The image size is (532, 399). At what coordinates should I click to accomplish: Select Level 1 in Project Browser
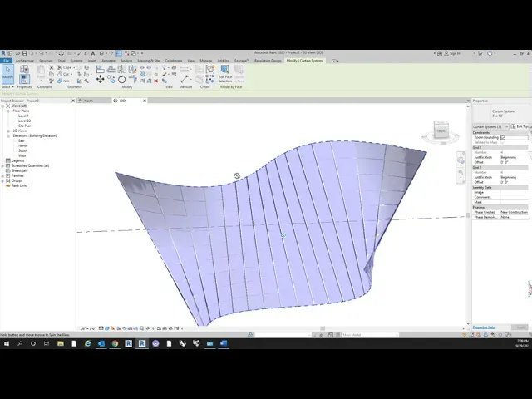coord(23,116)
